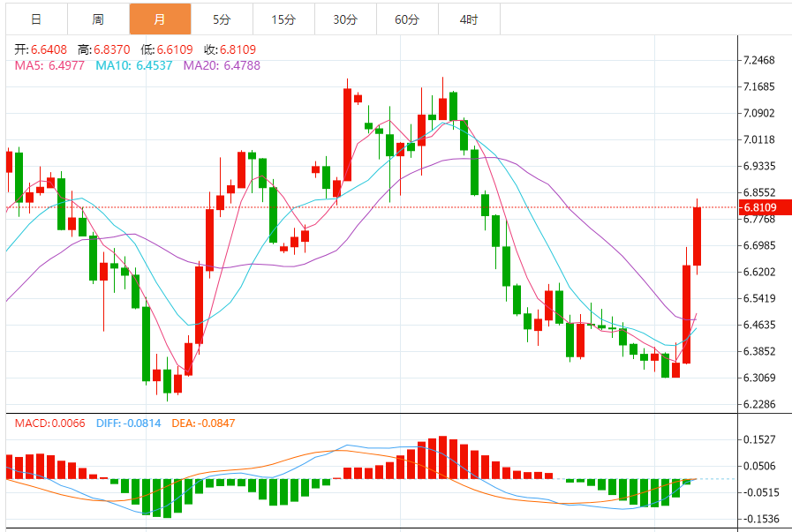Viewport: 792px width, 532px height.
Task: Click the 7.2468 price axis label
Action: coord(758,61)
